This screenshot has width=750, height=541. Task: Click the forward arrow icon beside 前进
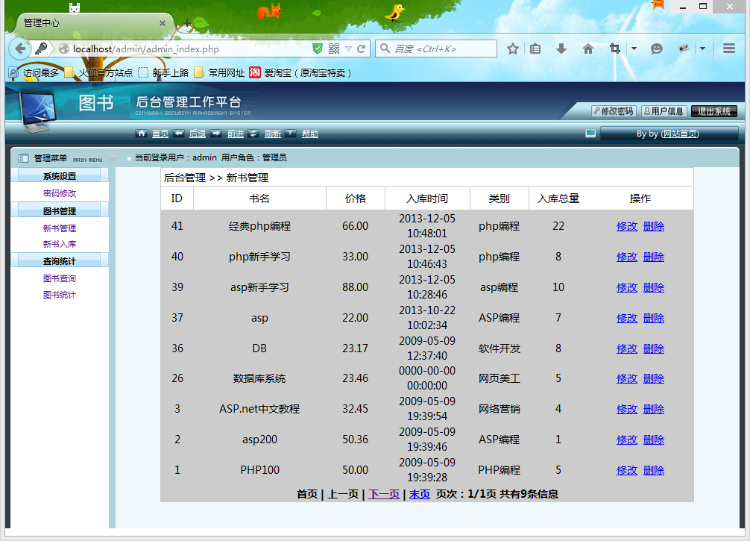216,133
